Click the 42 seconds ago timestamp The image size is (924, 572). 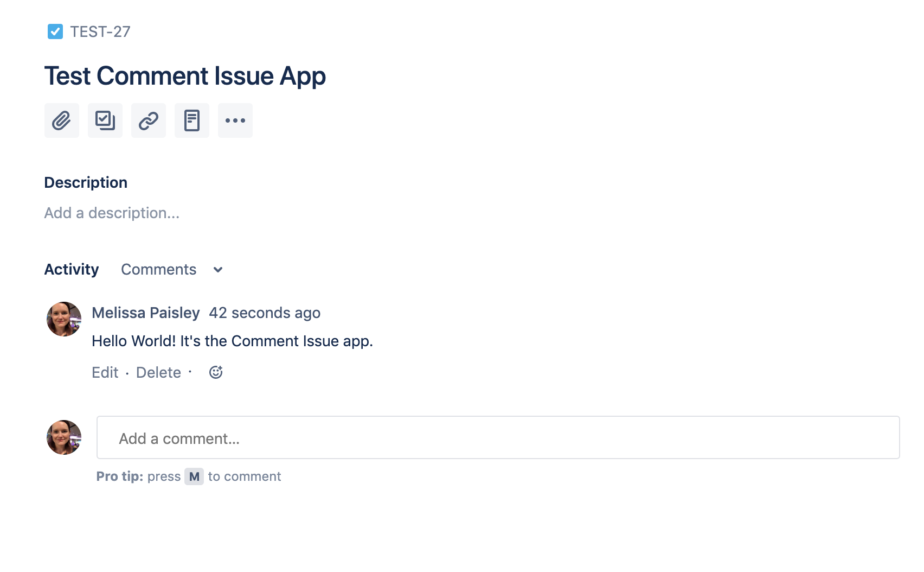pyautogui.click(x=265, y=313)
